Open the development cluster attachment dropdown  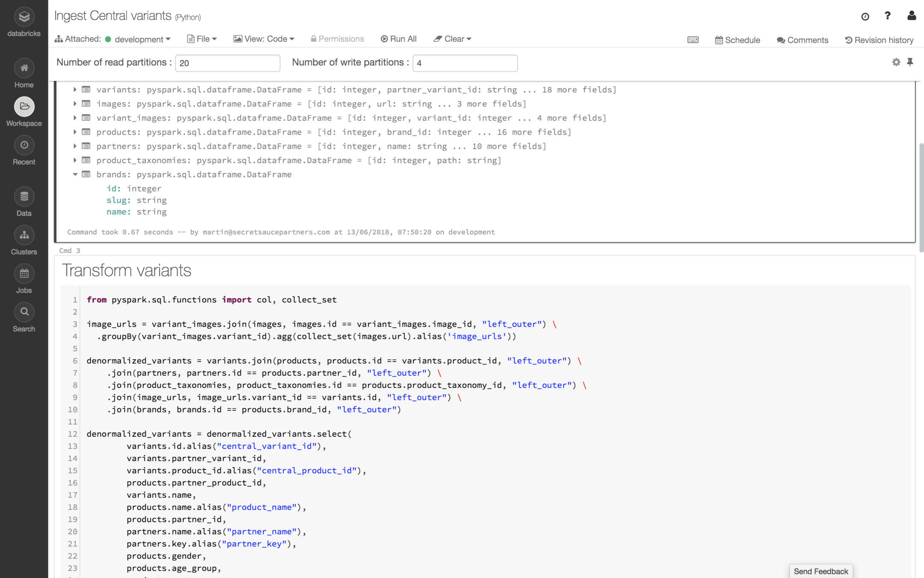click(x=142, y=39)
